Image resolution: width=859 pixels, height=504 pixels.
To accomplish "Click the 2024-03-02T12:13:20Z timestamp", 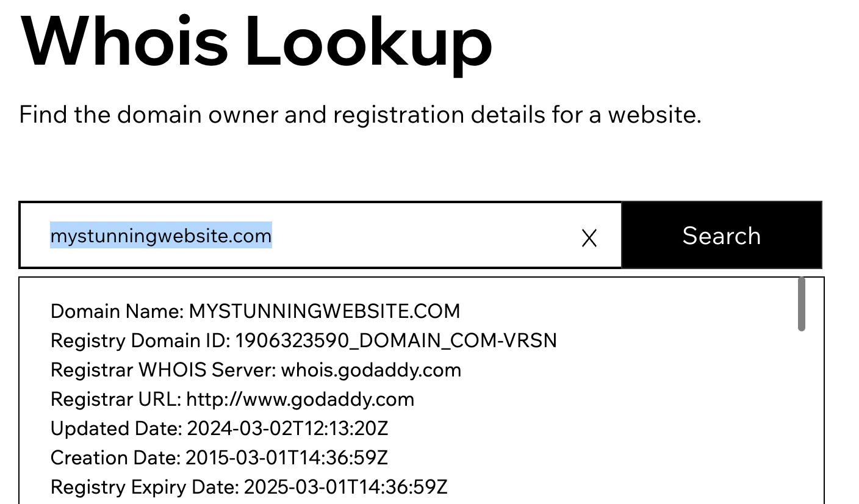I will coord(287,428).
